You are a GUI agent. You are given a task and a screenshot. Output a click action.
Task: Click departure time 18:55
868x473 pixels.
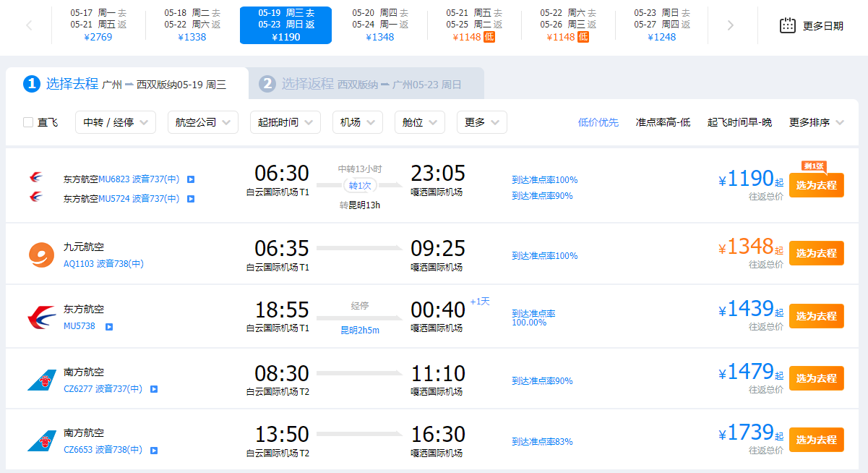tap(282, 310)
